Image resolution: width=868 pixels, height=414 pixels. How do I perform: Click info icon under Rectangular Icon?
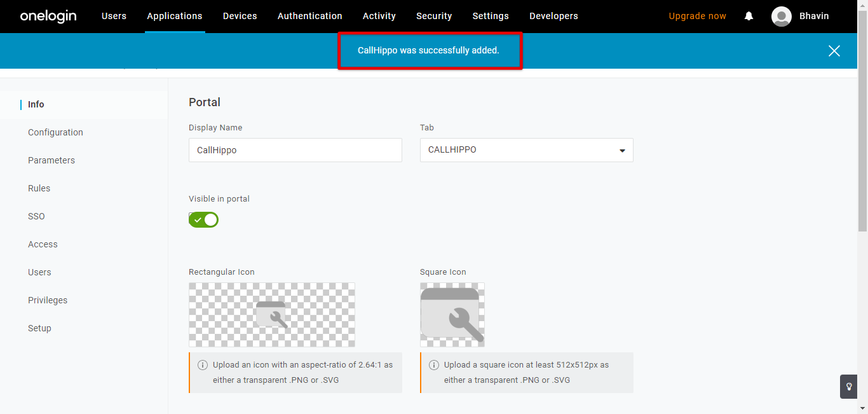click(x=203, y=365)
